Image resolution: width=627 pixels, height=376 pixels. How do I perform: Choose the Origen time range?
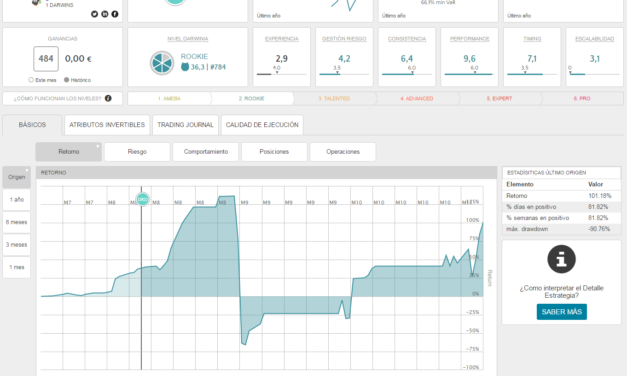[16, 177]
